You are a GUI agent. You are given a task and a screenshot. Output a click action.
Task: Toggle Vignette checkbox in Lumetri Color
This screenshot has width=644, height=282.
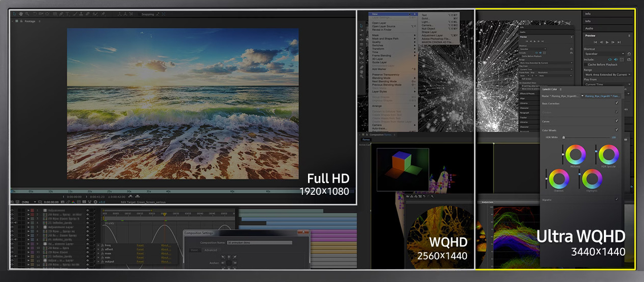617,199
